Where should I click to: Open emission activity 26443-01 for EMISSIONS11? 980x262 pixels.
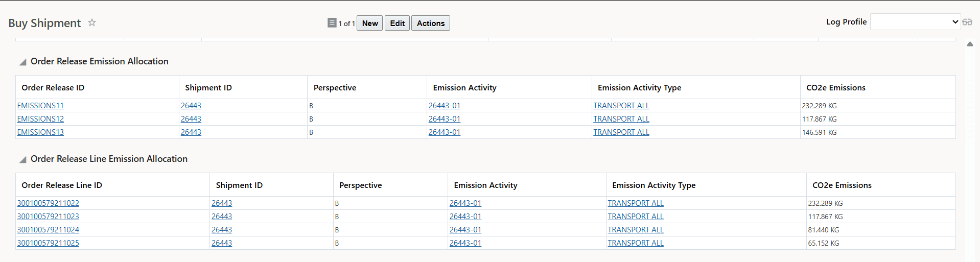pos(445,106)
